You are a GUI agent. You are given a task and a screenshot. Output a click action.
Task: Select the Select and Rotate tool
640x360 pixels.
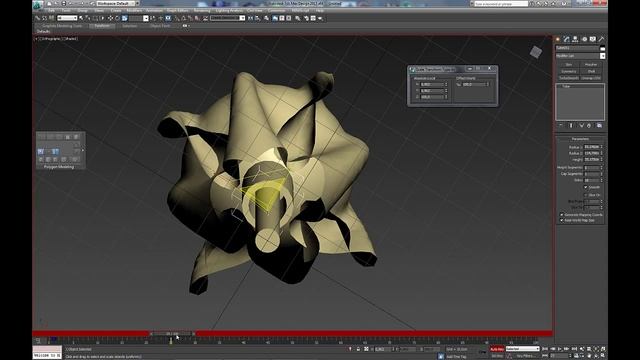click(x=117, y=18)
